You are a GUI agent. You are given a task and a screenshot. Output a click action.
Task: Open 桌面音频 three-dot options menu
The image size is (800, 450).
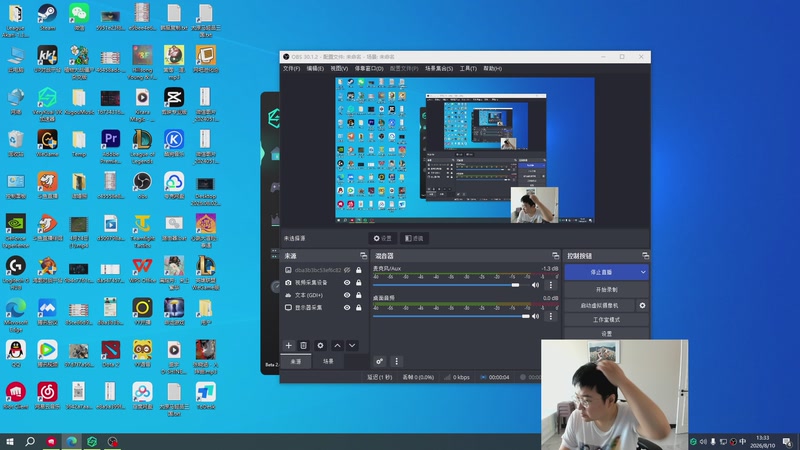(x=551, y=316)
